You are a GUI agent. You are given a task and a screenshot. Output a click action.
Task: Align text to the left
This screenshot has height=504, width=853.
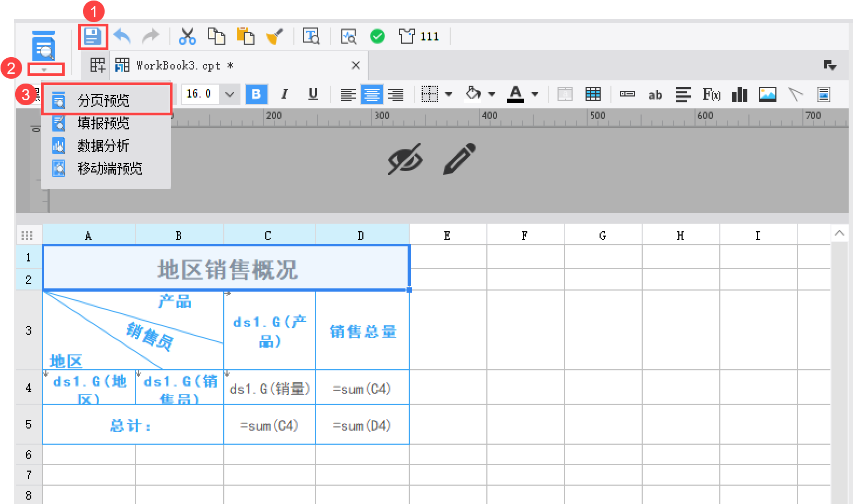[348, 94]
